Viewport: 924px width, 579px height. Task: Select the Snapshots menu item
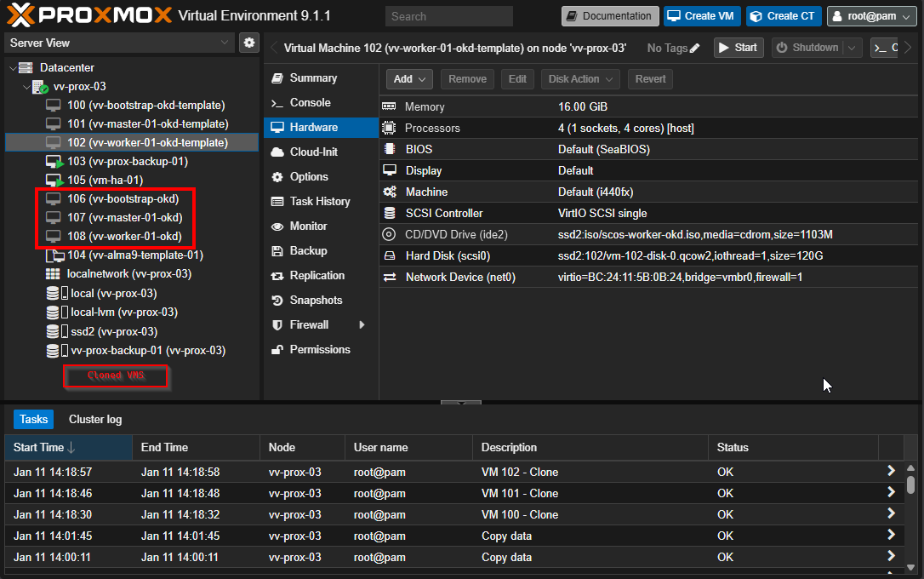[316, 300]
